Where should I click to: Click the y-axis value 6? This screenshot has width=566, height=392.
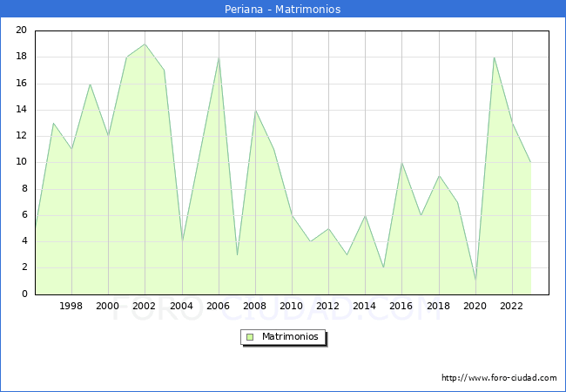(x=24, y=215)
